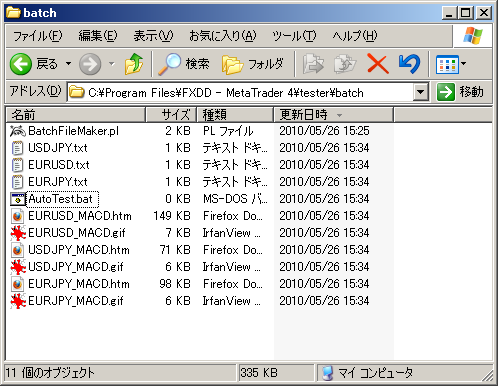Click the Views grid icon
498x386 pixels.
(447, 64)
